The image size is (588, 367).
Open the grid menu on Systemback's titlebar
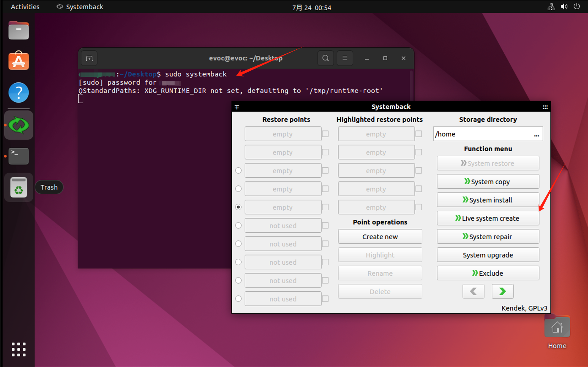point(545,107)
